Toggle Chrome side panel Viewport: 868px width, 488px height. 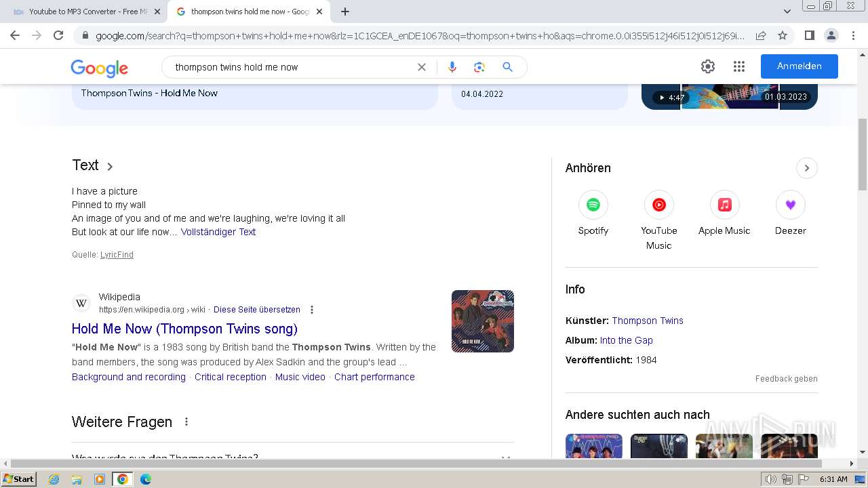point(809,35)
